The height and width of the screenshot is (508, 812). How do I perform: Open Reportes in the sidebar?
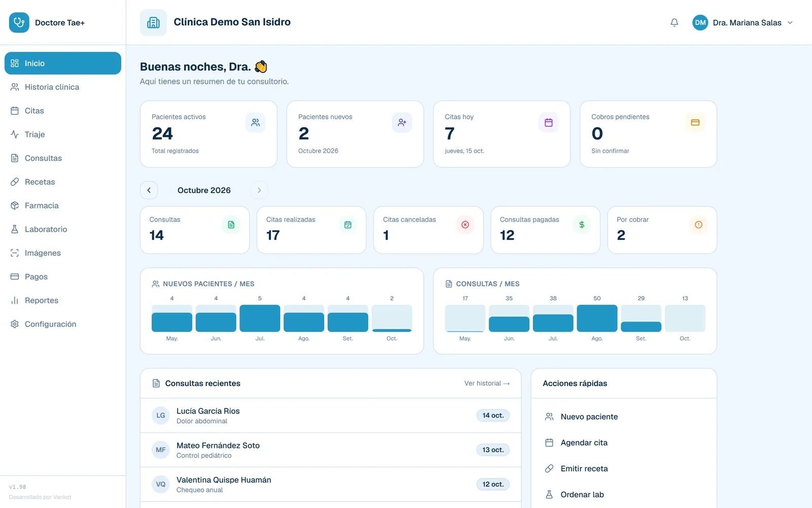[63, 300]
